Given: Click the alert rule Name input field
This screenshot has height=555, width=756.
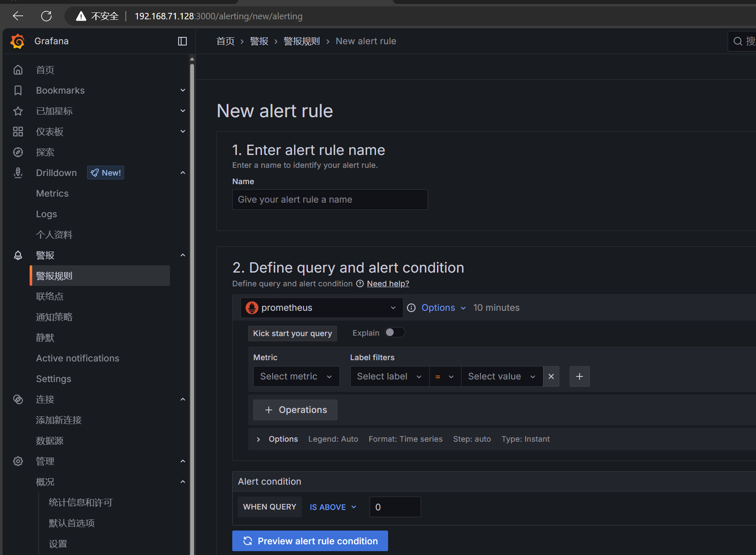Looking at the screenshot, I should (330, 200).
